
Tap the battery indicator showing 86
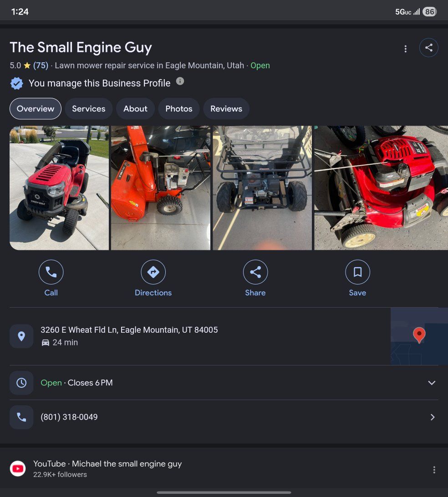[x=430, y=12]
